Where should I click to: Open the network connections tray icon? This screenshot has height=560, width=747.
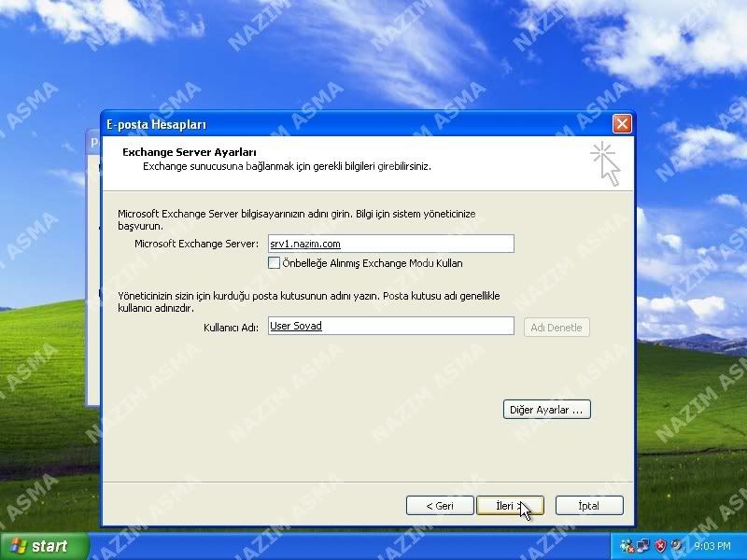[x=643, y=546]
